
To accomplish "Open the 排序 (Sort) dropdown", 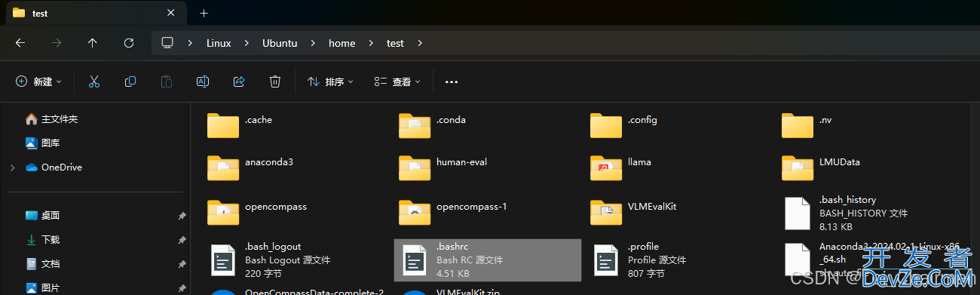I will 331,81.
